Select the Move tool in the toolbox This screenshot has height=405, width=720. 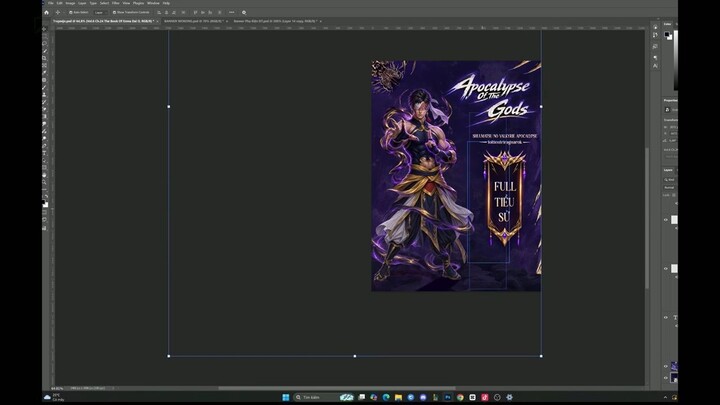tap(45, 29)
